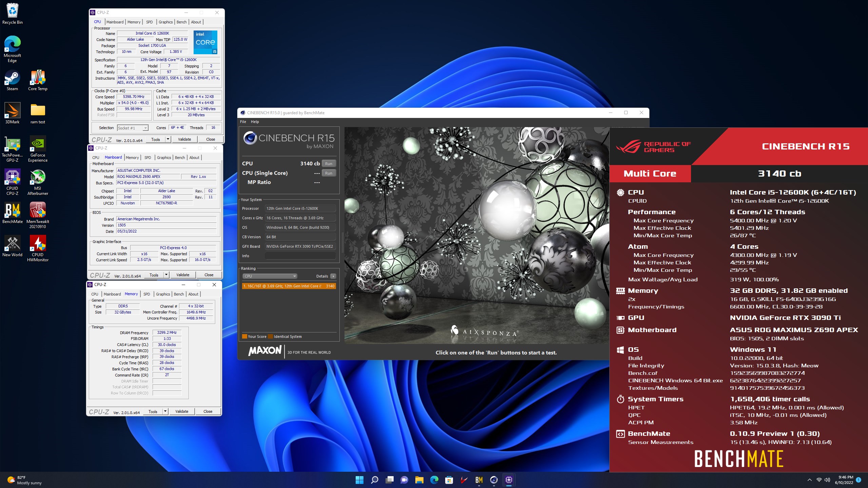Screen dimensions: 868x488
Task: Run the CPU (Single Core) test
Action: pos(329,173)
